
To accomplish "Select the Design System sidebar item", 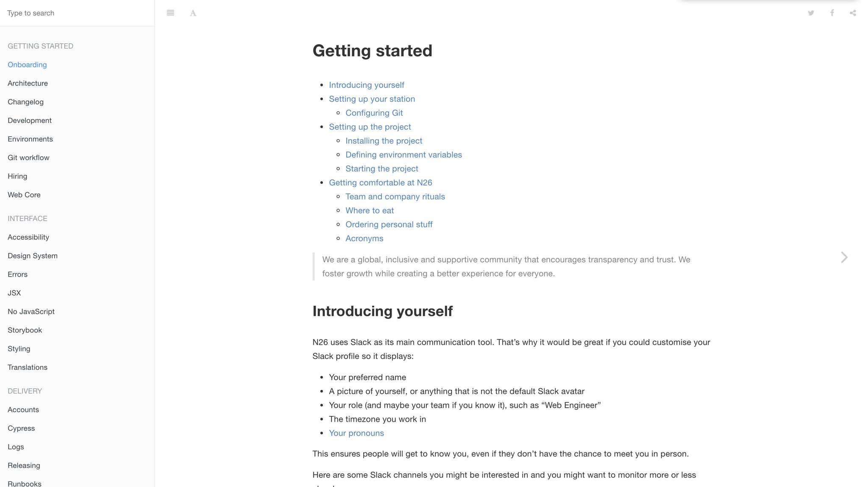I will [33, 255].
